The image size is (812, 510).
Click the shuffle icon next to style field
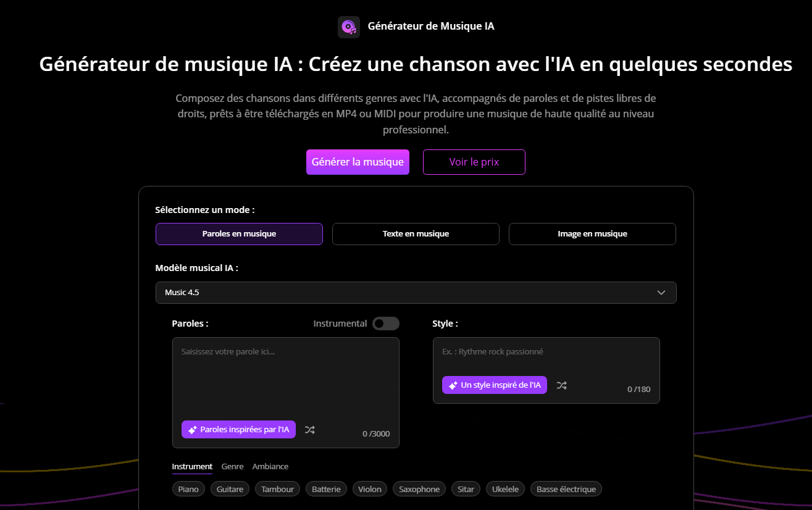click(561, 385)
